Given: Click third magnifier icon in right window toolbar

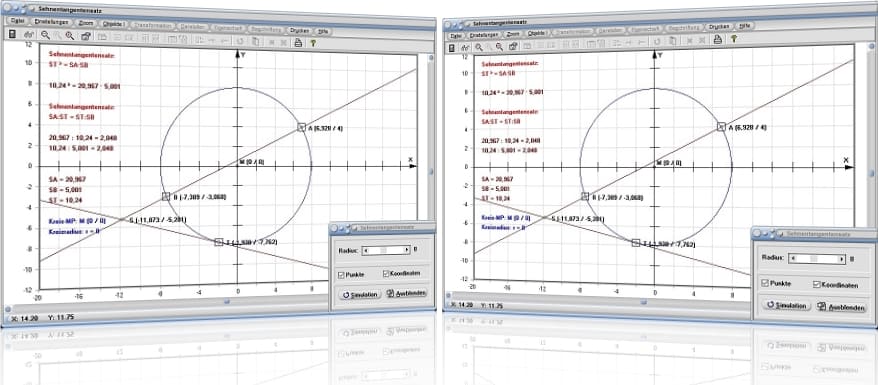Looking at the screenshot, I should click(499, 47).
